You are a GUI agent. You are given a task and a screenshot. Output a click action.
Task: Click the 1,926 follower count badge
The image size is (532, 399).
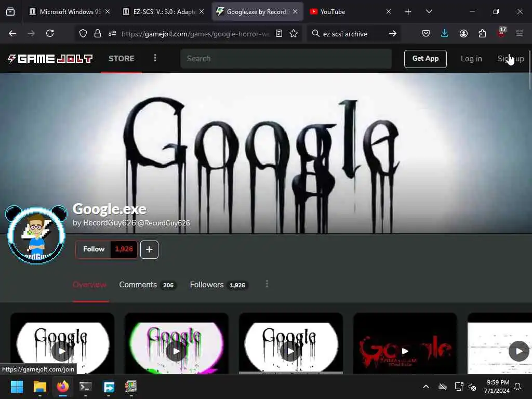tap(124, 249)
